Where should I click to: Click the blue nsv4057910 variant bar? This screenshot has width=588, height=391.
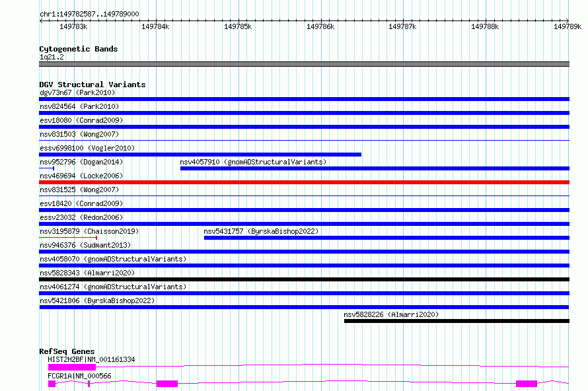pyautogui.click(x=375, y=168)
